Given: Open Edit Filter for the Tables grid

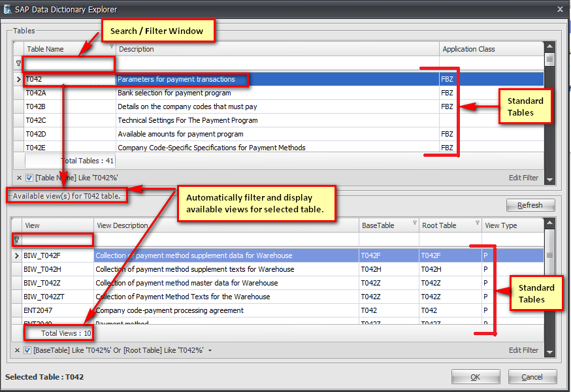Looking at the screenshot, I should coord(523,178).
